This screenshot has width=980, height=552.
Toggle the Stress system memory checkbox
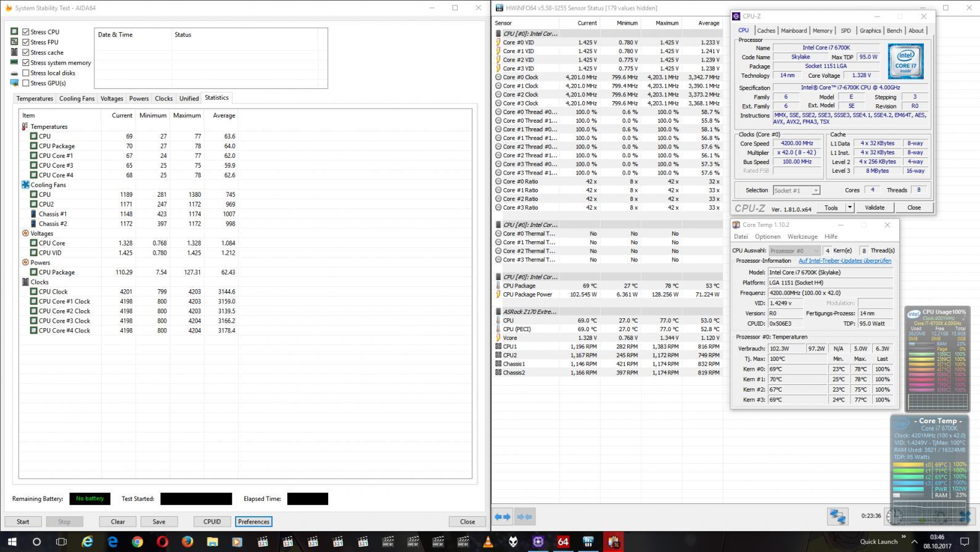[x=26, y=62]
